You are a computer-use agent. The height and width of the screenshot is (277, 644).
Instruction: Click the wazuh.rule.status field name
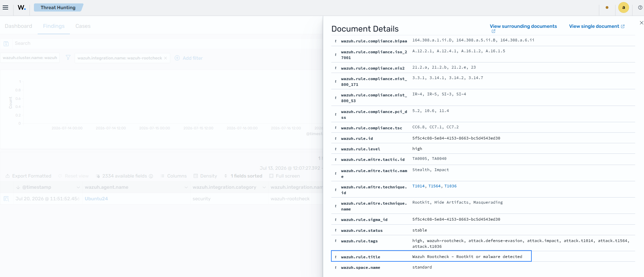[362, 230]
